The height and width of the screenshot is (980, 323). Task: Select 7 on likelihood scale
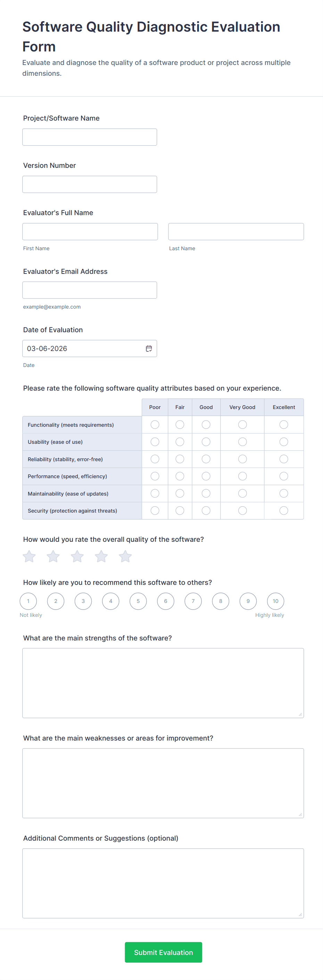click(x=193, y=601)
